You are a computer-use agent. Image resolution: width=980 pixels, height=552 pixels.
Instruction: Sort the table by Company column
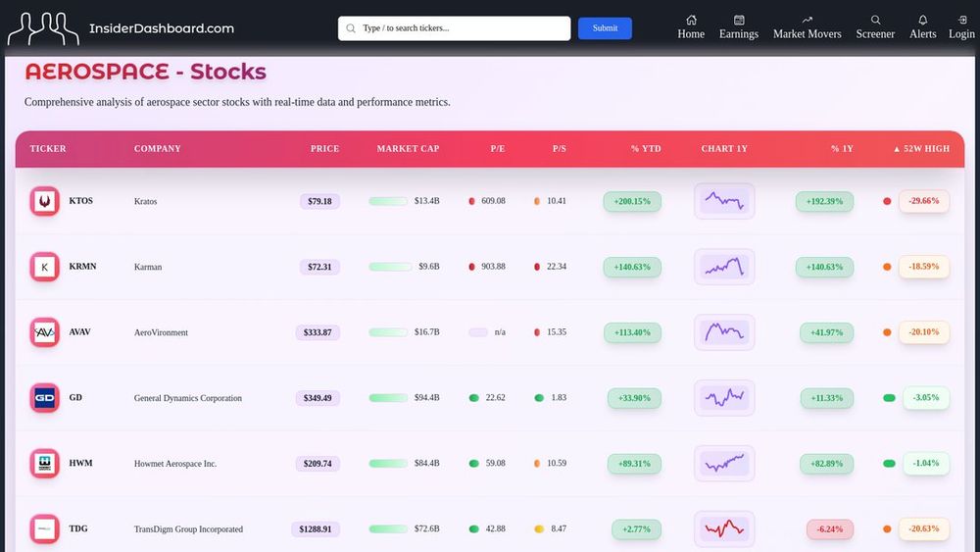click(x=157, y=149)
